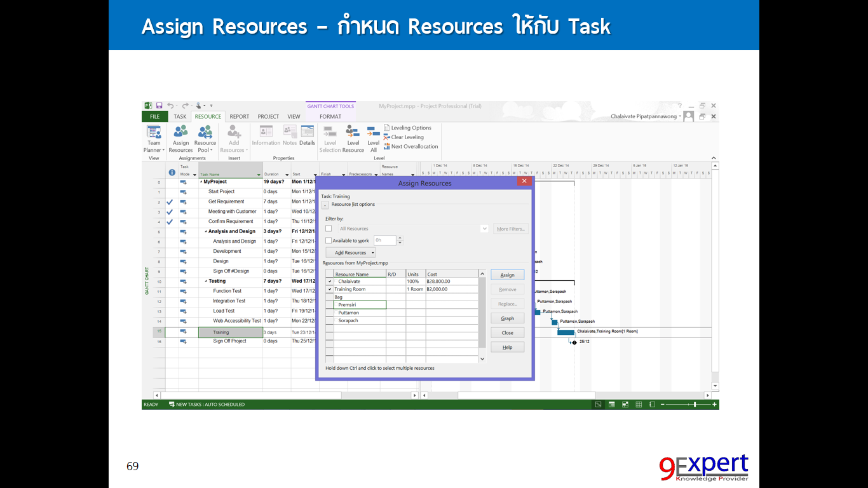Open the PROJECT ribbon tab

click(268, 116)
